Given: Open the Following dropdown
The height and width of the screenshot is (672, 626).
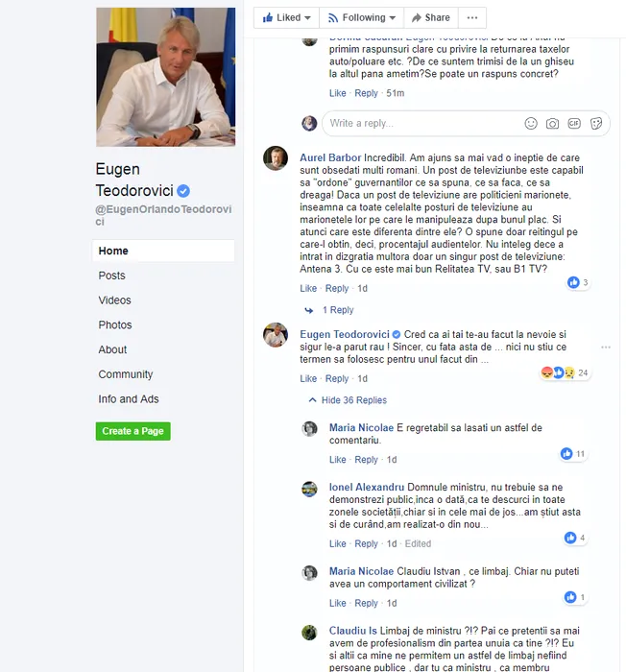Looking at the screenshot, I should 361,17.
